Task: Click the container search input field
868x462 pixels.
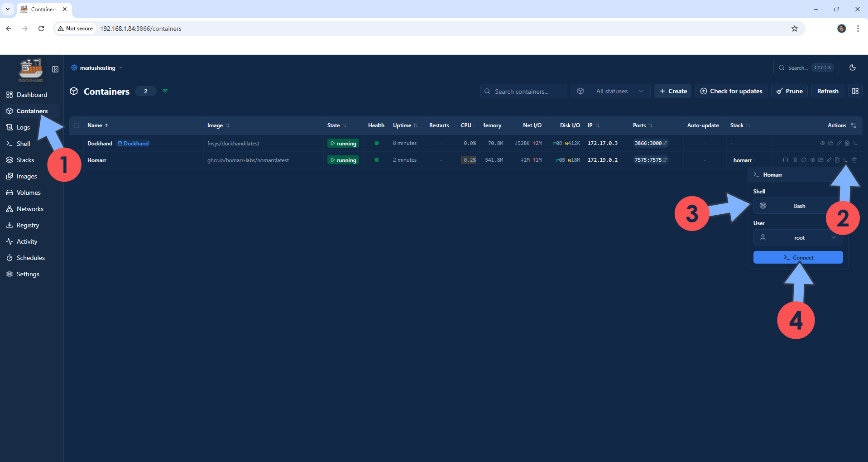Action: pos(523,91)
